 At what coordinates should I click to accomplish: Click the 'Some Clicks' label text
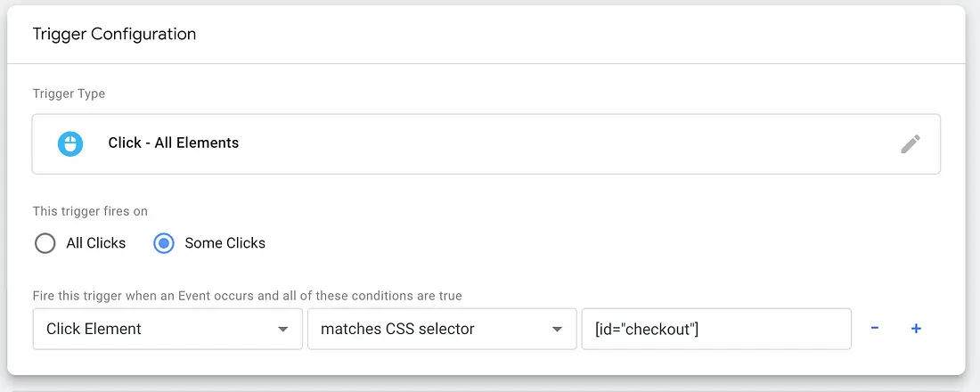pos(225,243)
